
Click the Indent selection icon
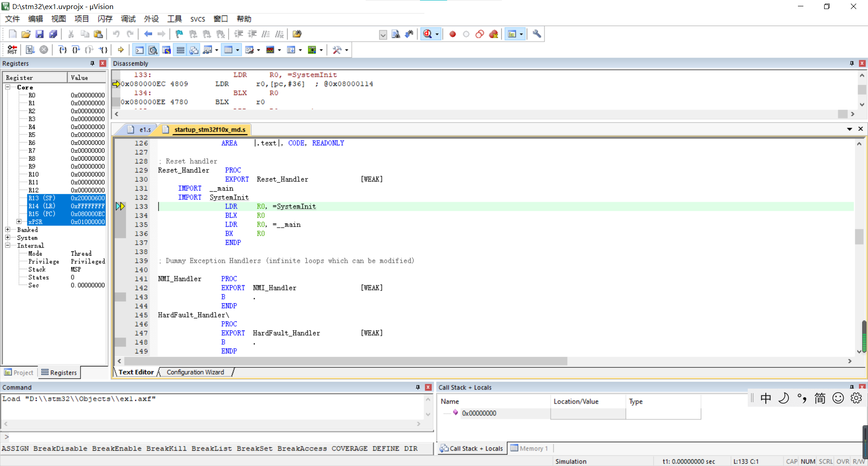click(x=239, y=34)
